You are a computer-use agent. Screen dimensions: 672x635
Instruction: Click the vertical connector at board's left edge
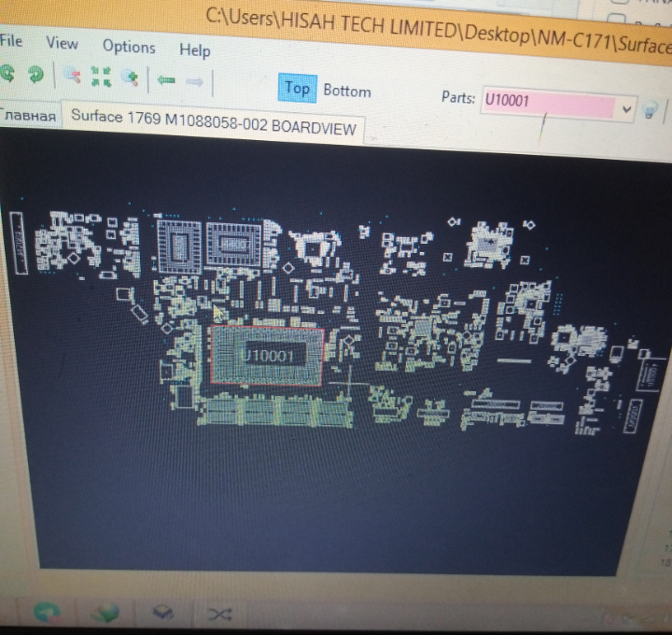tap(19, 243)
